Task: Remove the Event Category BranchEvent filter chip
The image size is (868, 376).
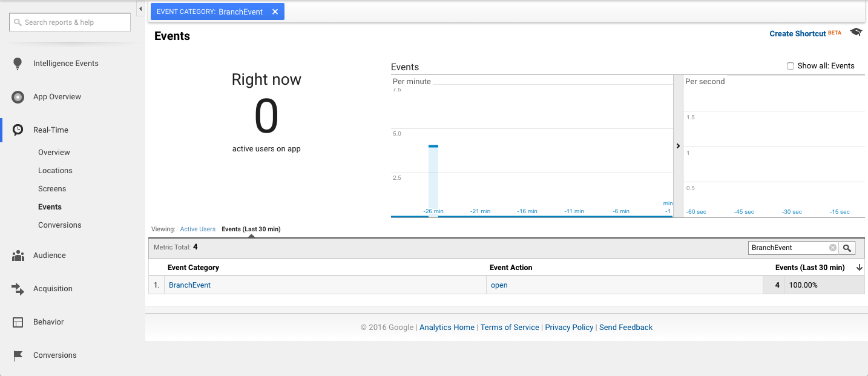Action: tap(275, 12)
